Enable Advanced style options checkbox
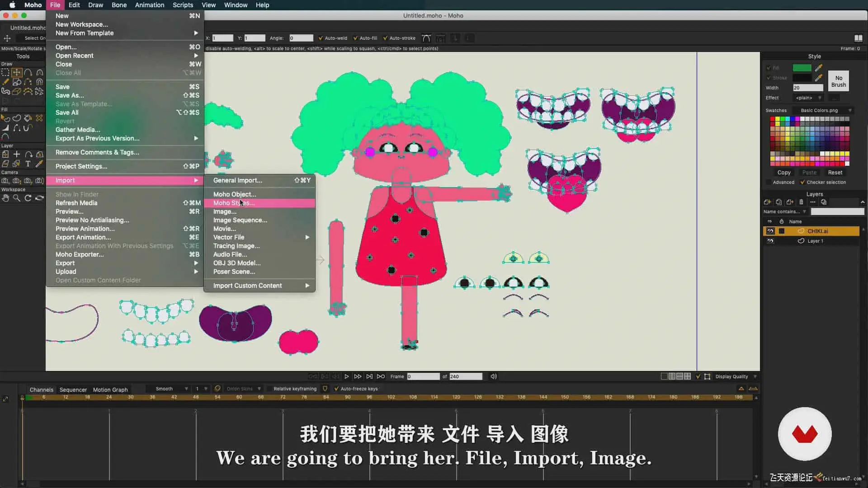This screenshot has height=488, width=868. 769,182
